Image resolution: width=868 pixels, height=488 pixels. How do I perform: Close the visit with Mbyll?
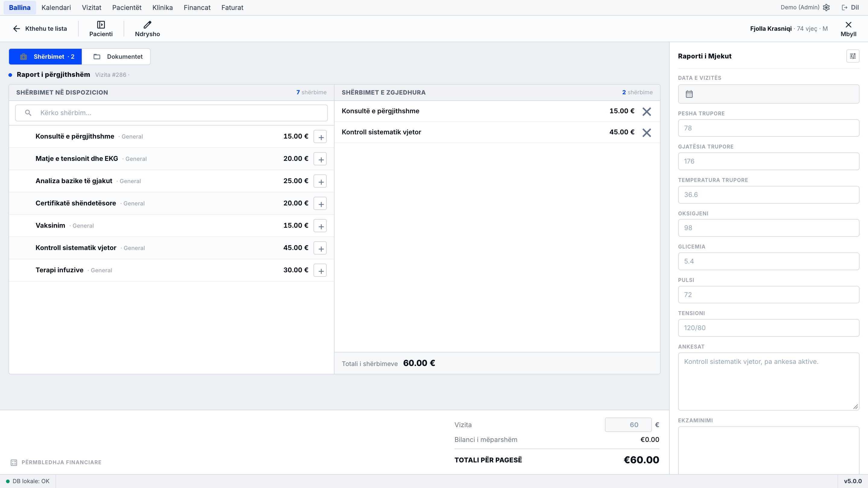tap(848, 29)
